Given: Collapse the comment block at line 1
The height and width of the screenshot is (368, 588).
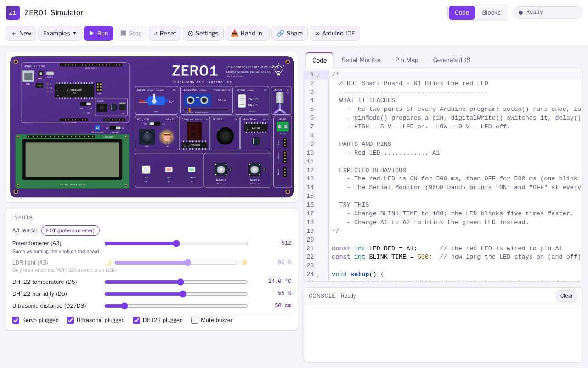Looking at the screenshot, I should click(x=317, y=76).
